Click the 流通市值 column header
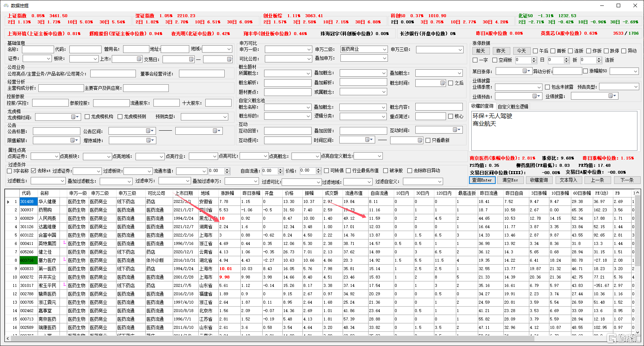Image resolution: width=644 pixels, height=346 pixels. [x=355, y=193]
